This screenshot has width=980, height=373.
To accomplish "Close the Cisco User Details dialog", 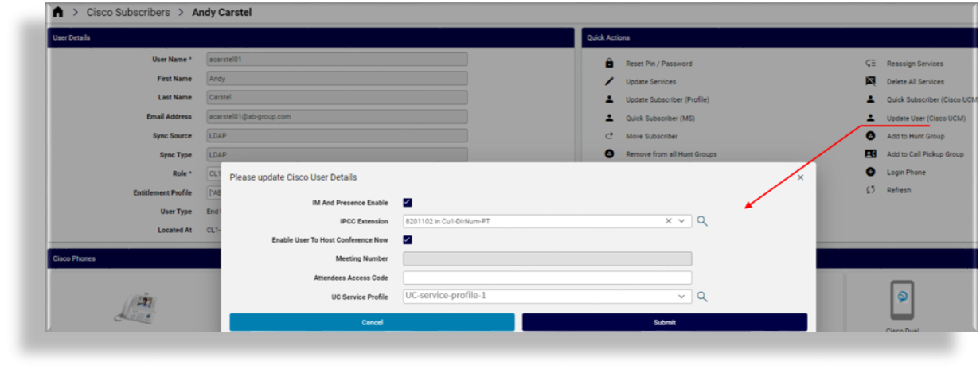I will [x=800, y=177].
